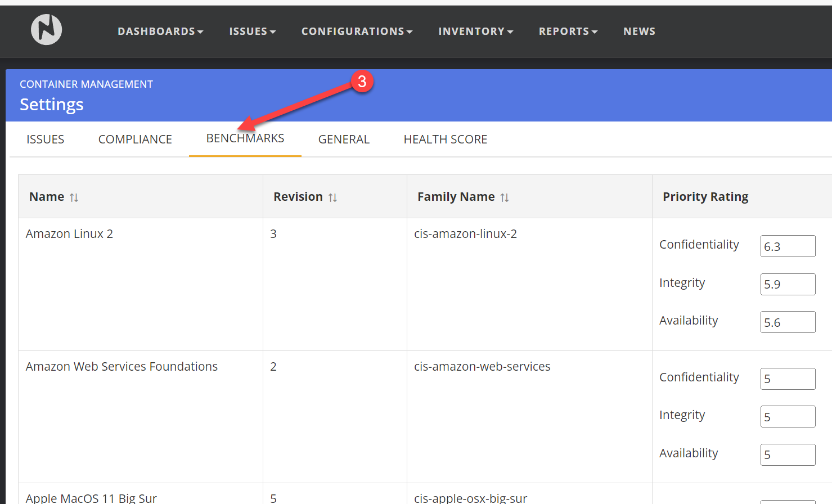This screenshot has width=832, height=504.
Task: Sort by Revision column arrows
Action: click(x=332, y=197)
